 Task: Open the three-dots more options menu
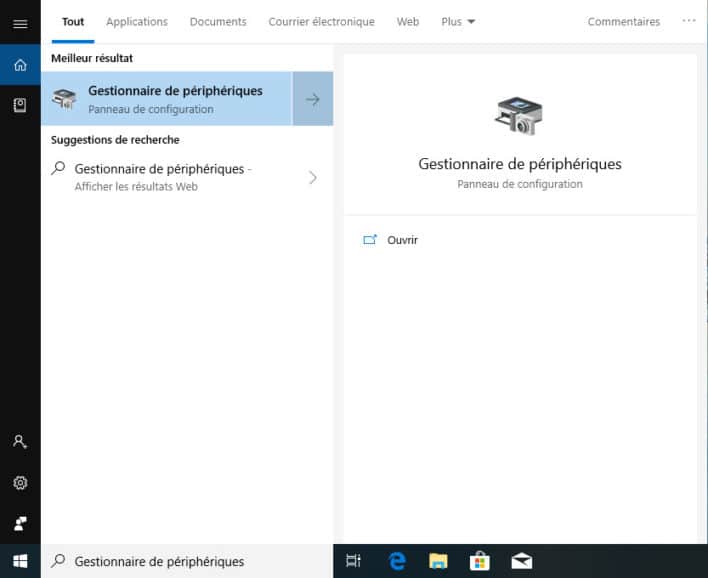(689, 21)
